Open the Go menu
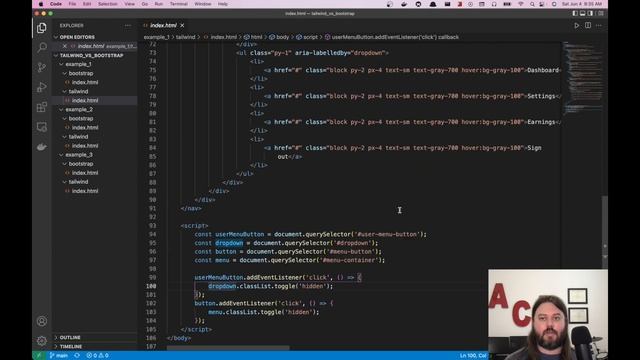Screen dimensions: 640x360 (x=145, y=4)
